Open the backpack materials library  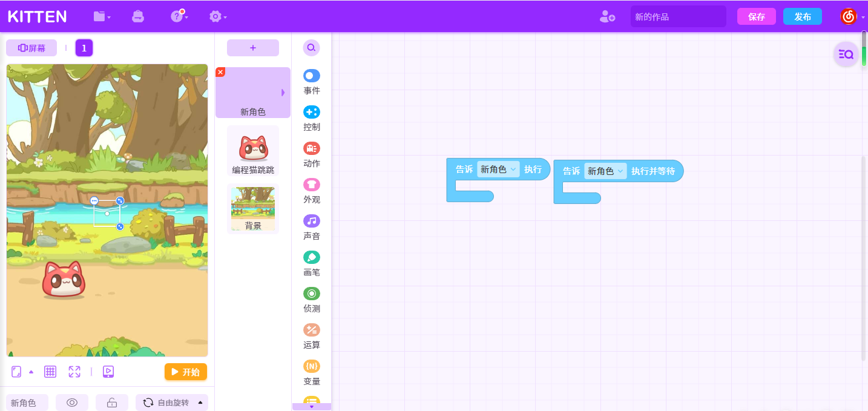(x=138, y=16)
